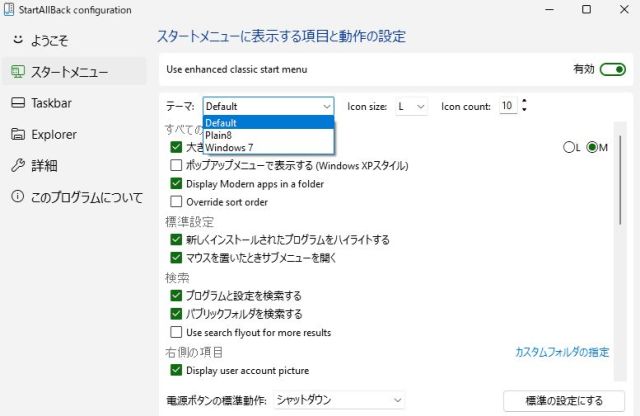
Task: Click the settings list vertical scrollbar
Action: click(620, 180)
